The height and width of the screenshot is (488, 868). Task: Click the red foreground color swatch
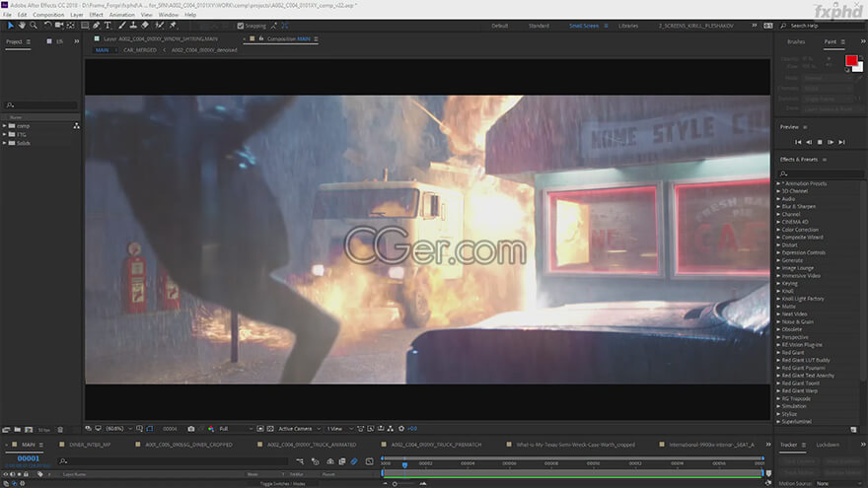pyautogui.click(x=851, y=60)
